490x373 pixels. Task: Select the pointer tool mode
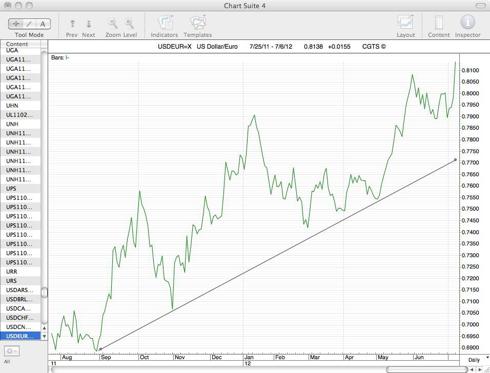click(x=16, y=24)
